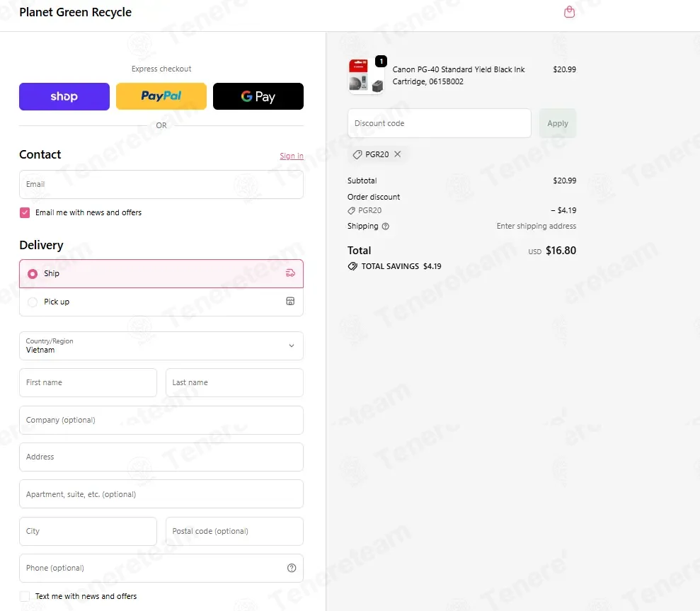700x611 pixels.
Task: Click the Subtotal $20.99 value
Action: [564, 181]
